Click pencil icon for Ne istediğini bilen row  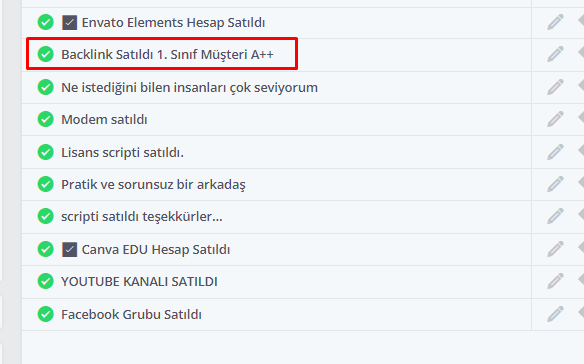(555, 87)
